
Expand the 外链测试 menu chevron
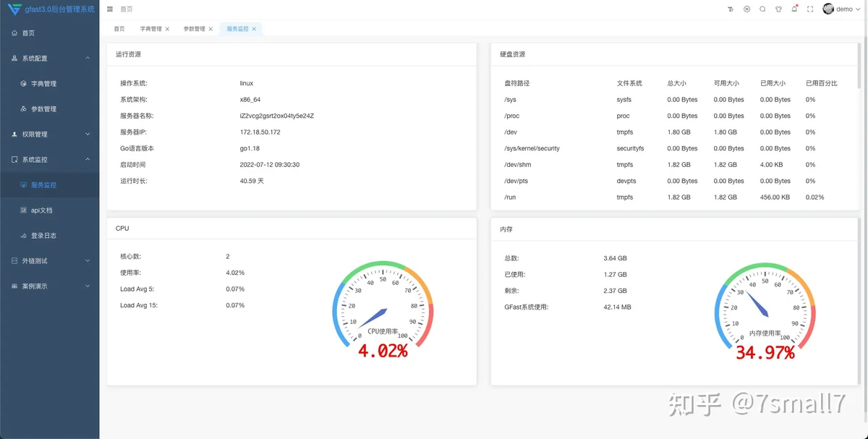point(88,261)
